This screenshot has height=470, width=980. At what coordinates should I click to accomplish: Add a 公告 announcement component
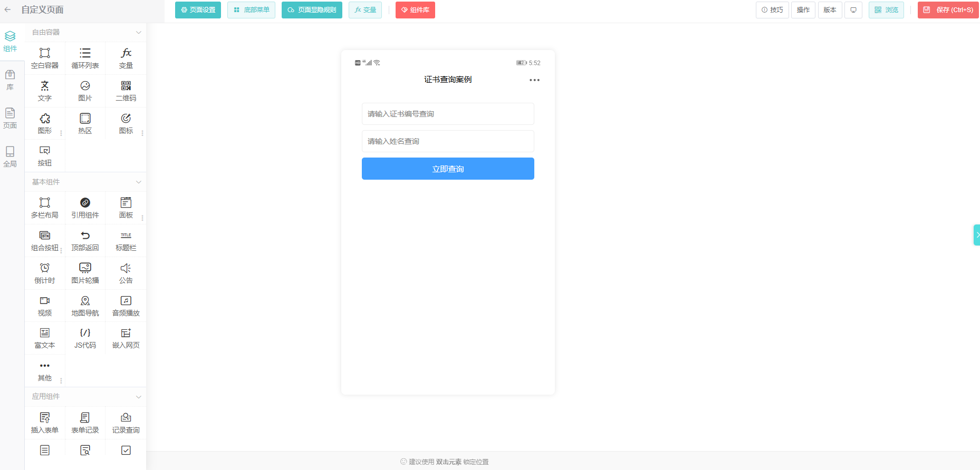point(126,273)
